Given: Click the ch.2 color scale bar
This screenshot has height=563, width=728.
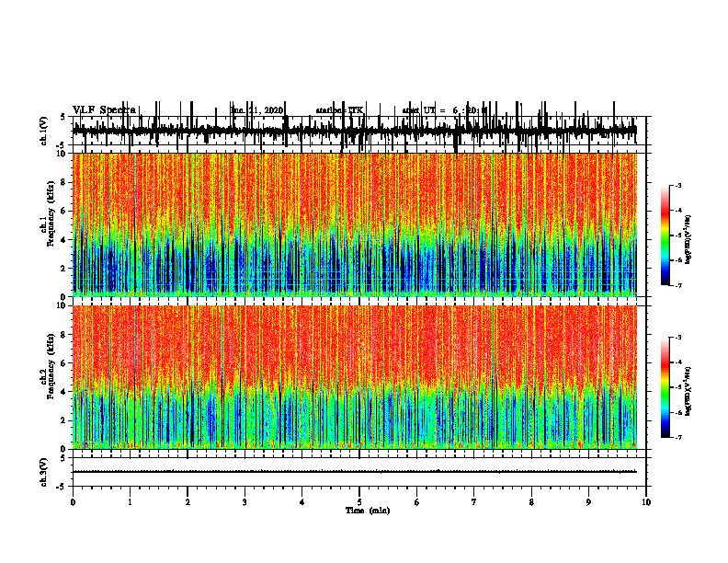Looking at the screenshot, I should tap(665, 387).
